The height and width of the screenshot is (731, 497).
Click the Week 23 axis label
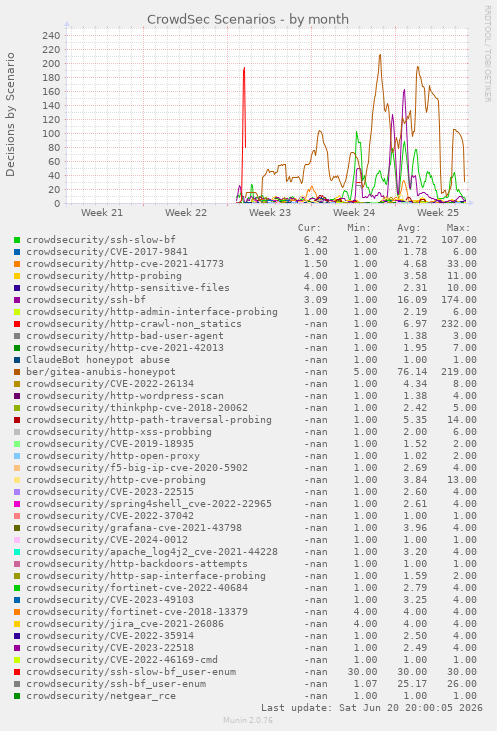(269, 213)
